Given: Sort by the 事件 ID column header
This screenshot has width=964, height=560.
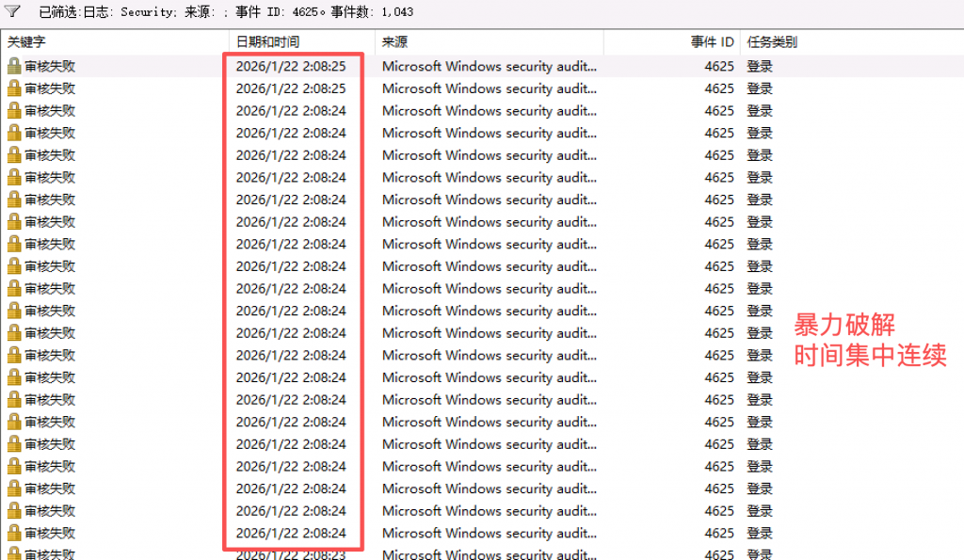Looking at the screenshot, I should tap(712, 42).
